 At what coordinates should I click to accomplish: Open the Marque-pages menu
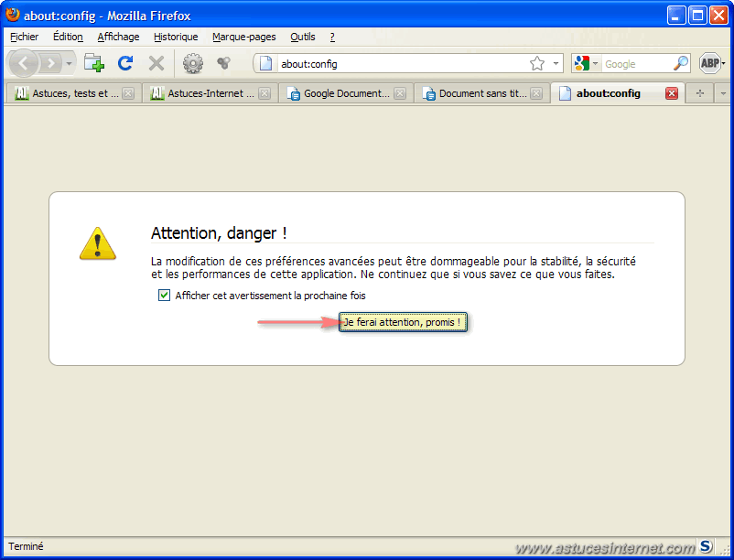[x=243, y=37]
